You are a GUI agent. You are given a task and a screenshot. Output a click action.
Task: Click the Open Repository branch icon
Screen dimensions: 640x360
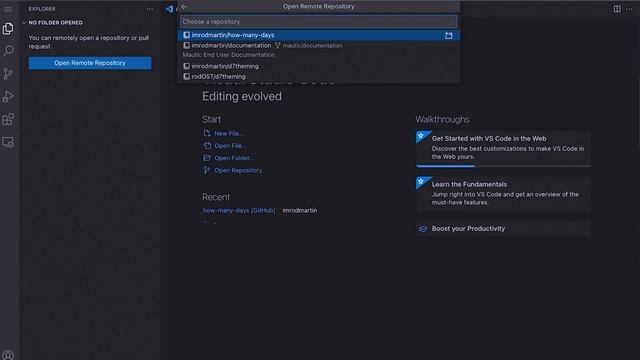[207, 170]
